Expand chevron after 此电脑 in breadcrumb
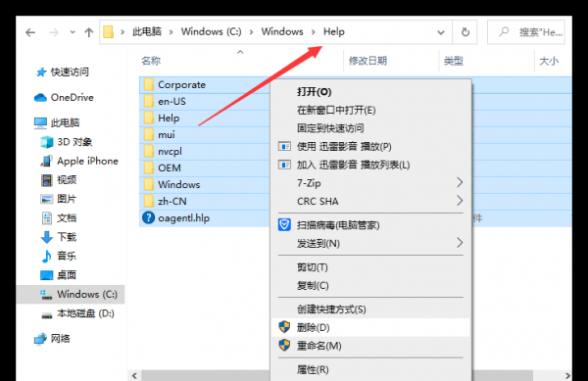Image resolution: width=588 pixels, height=381 pixels. click(x=171, y=32)
